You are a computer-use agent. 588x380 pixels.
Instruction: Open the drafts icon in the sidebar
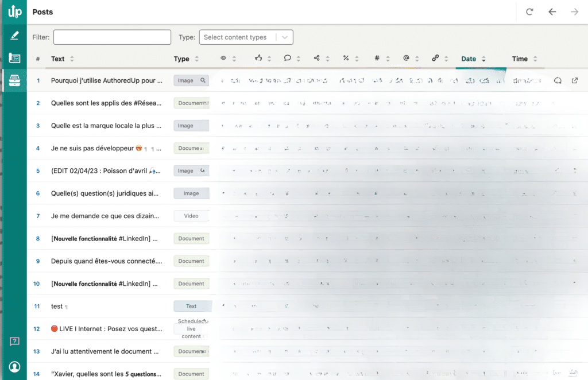pos(14,58)
